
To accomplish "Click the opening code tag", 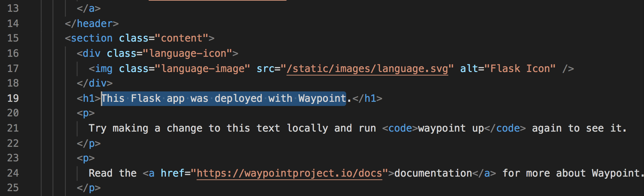I will [400, 128].
